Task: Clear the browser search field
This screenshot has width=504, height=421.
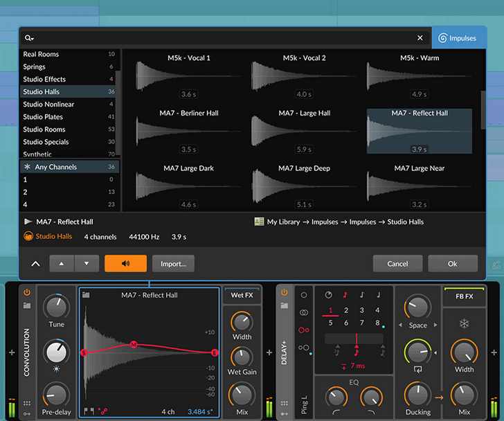Action: pyautogui.click(x=420, y=38)
